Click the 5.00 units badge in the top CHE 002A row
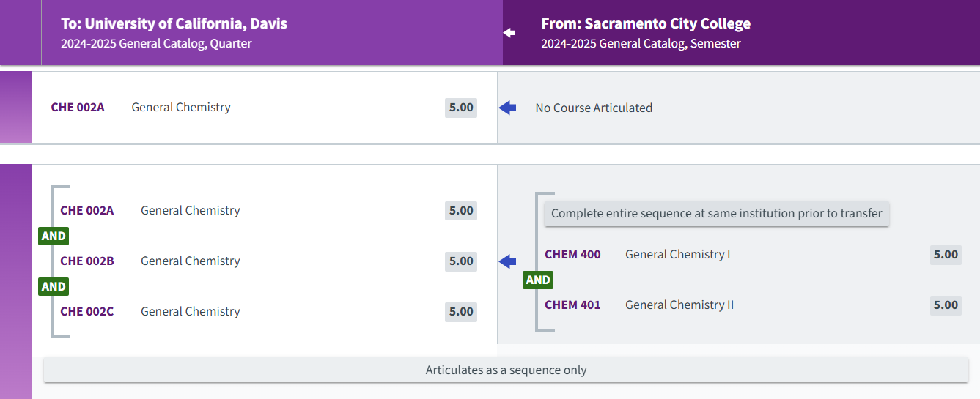The width and height of the screenshot is (980, 399). 461,108
